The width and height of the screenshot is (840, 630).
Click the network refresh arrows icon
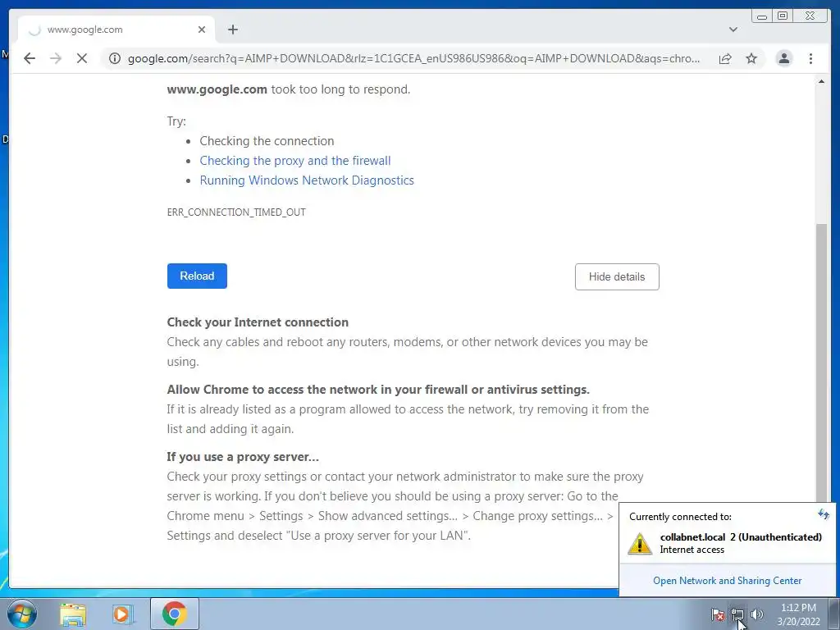(824, 515)
